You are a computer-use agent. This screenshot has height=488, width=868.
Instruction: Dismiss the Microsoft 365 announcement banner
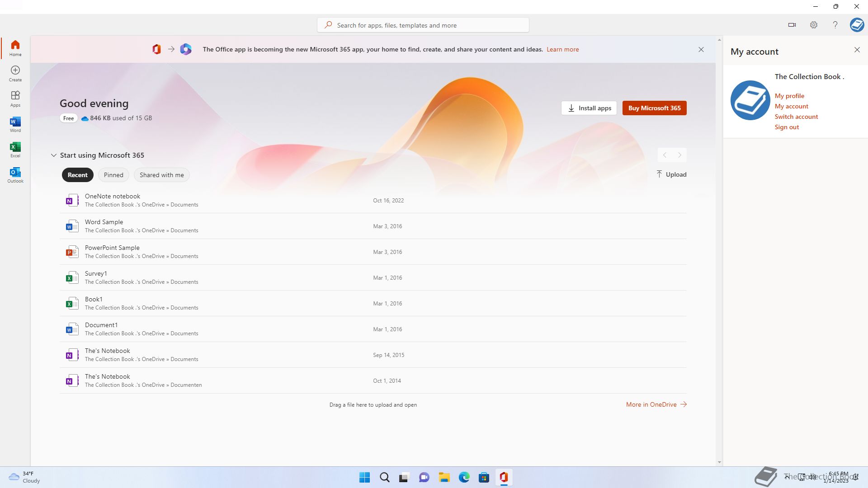701,49
